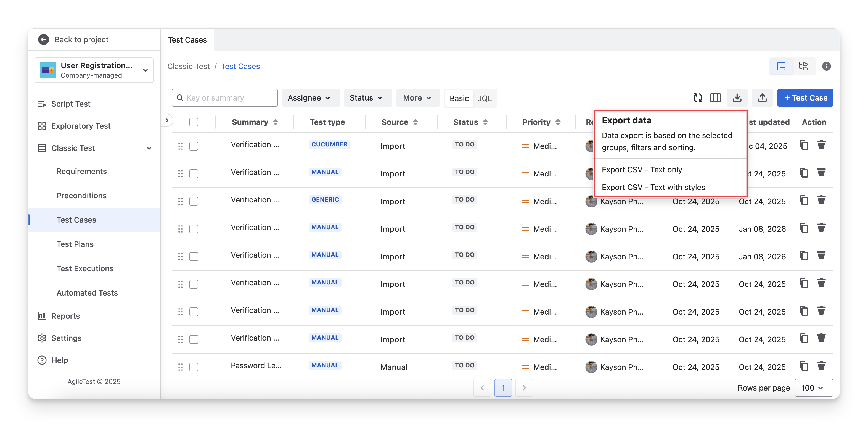Tick checkbox for Password Le... row

194,367
